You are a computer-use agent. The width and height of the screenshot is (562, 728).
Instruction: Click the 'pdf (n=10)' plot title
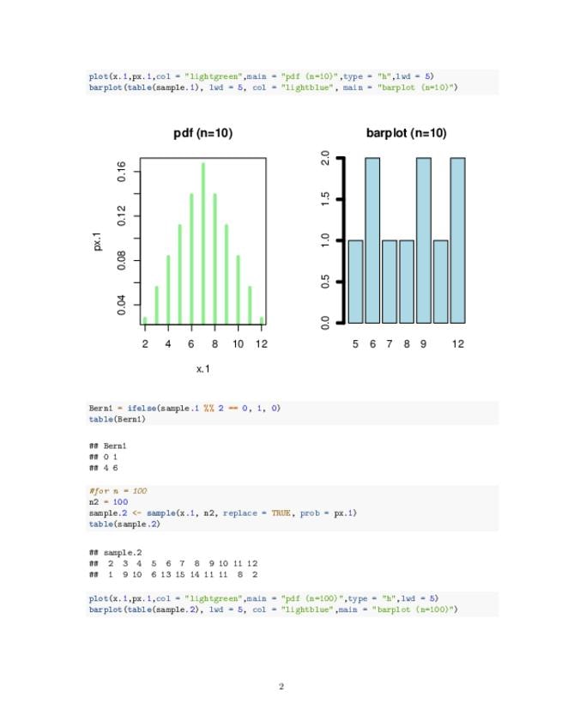[202, 133]
